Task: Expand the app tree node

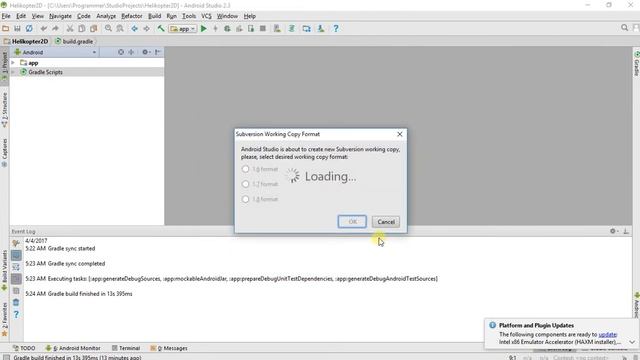Action: point(13,63)
